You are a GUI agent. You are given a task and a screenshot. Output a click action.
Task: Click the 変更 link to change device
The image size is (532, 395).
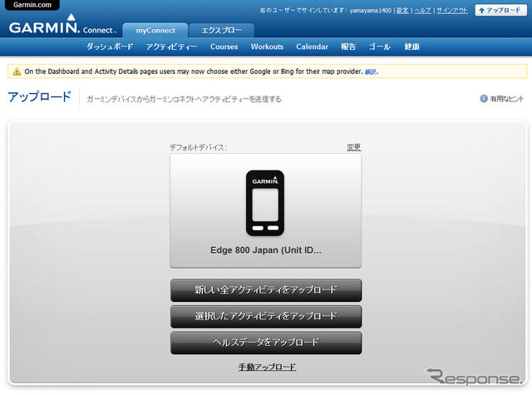tap(353, 147)
